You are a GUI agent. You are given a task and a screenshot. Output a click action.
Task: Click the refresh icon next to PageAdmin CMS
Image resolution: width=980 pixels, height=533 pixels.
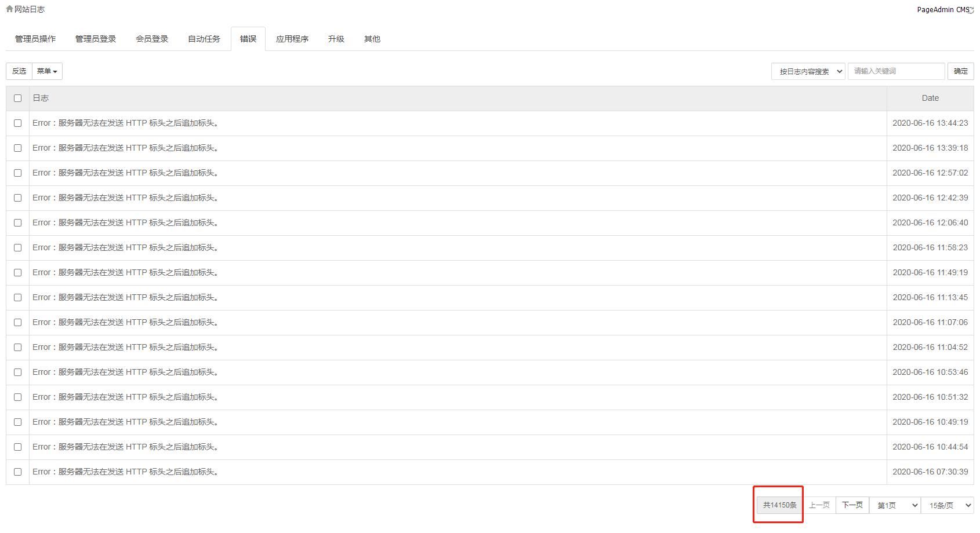coord(971,10)
